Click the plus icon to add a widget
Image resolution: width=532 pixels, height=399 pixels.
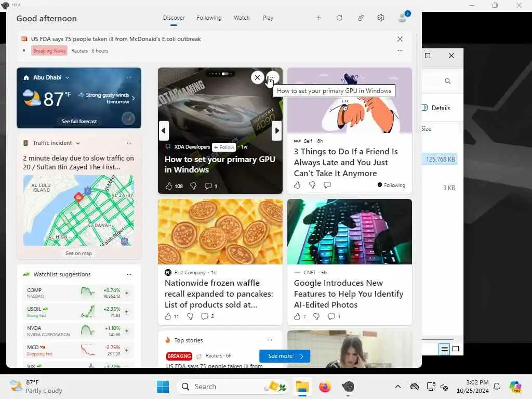click(318, 18)
